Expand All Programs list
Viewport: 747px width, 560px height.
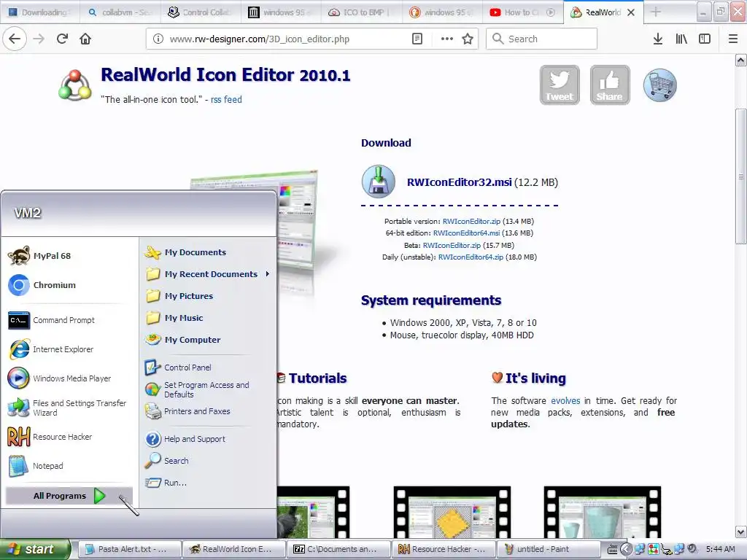pyautogui.click(x=69, y=496)
